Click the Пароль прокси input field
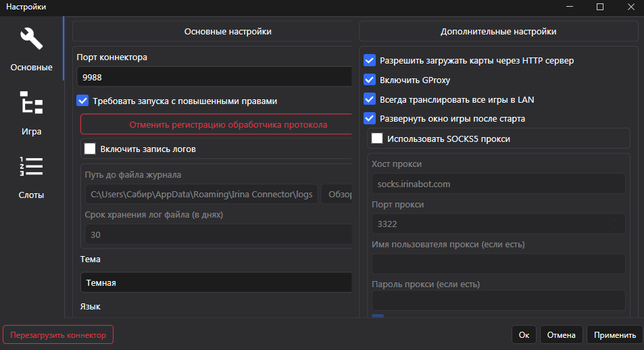644x350 pixels. click(498, 300)
